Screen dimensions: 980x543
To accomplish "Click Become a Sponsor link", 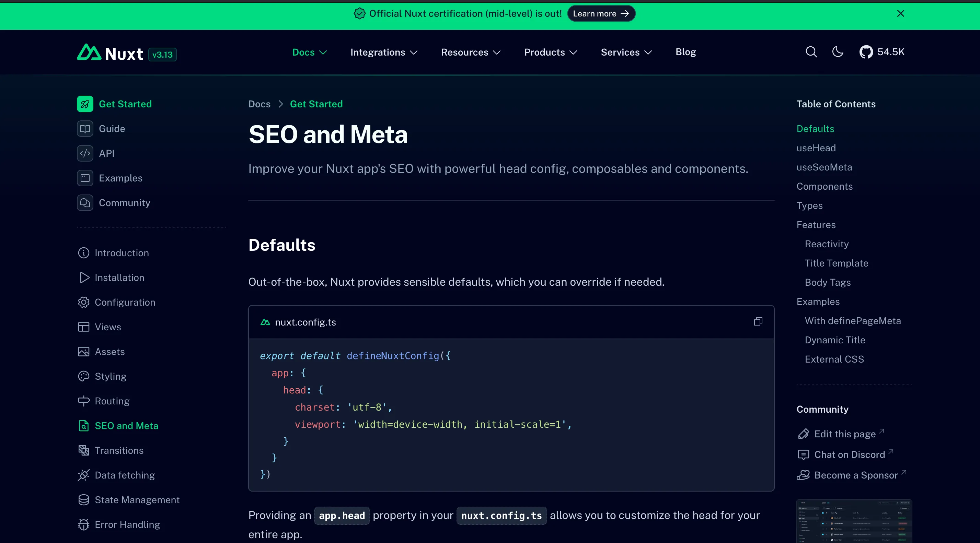I will [851, 475].
